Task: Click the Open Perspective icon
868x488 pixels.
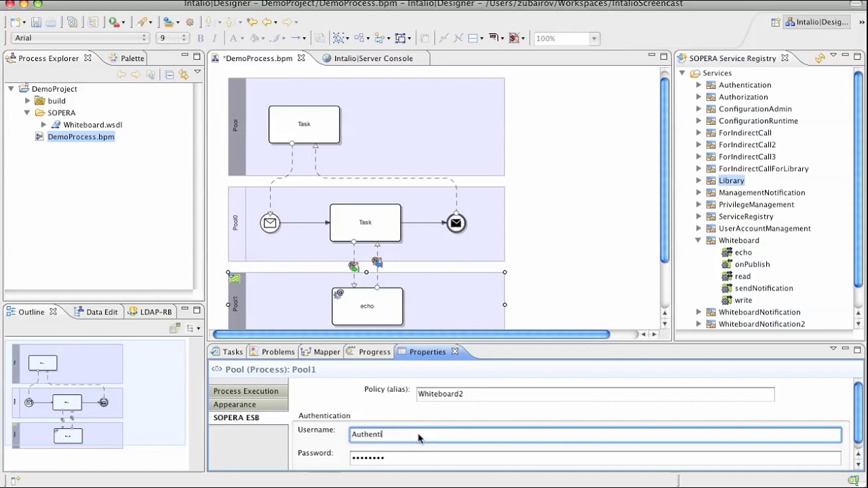Action: coord(775,22)
